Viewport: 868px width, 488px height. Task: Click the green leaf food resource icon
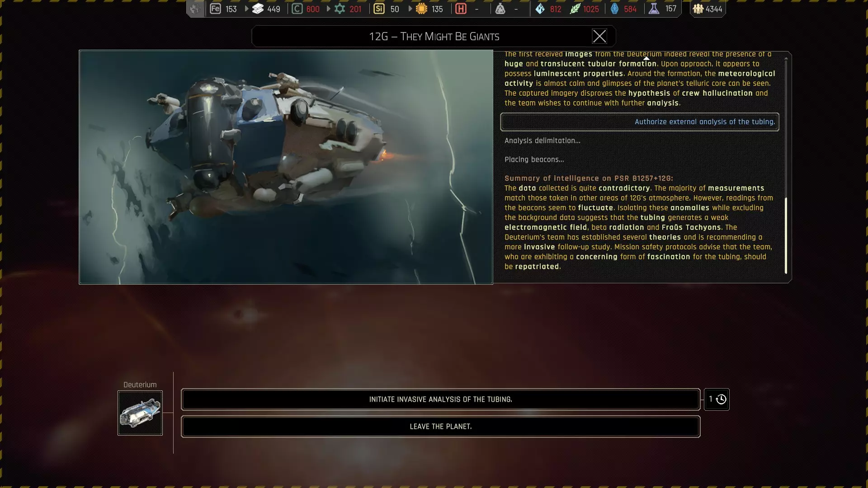(575, 9)
